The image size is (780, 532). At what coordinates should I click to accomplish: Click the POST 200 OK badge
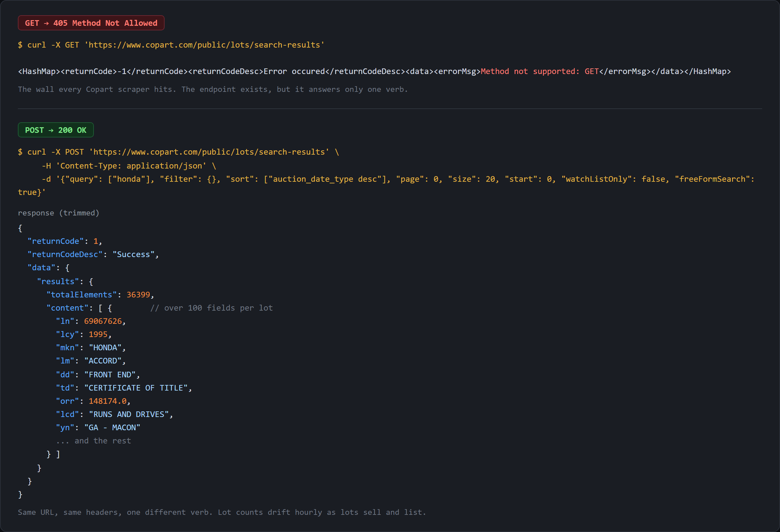56,130
